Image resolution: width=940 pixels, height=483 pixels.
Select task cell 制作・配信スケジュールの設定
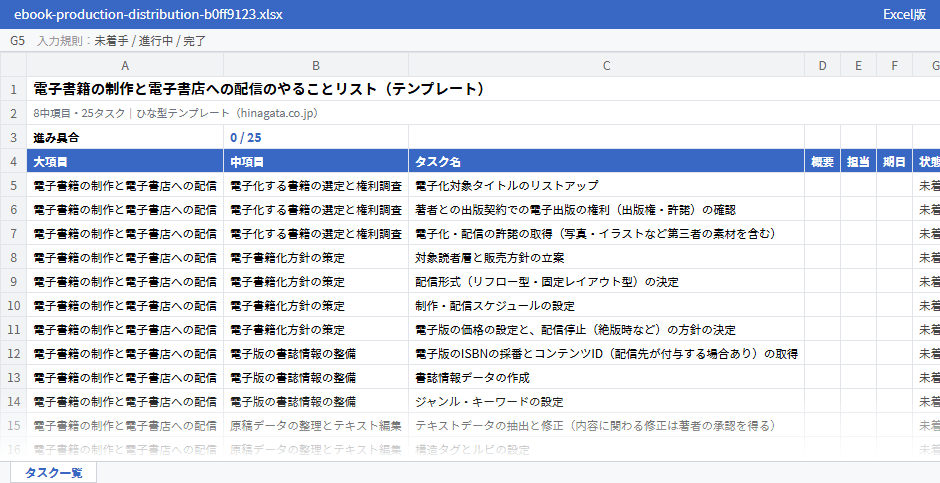pos(606,305)
